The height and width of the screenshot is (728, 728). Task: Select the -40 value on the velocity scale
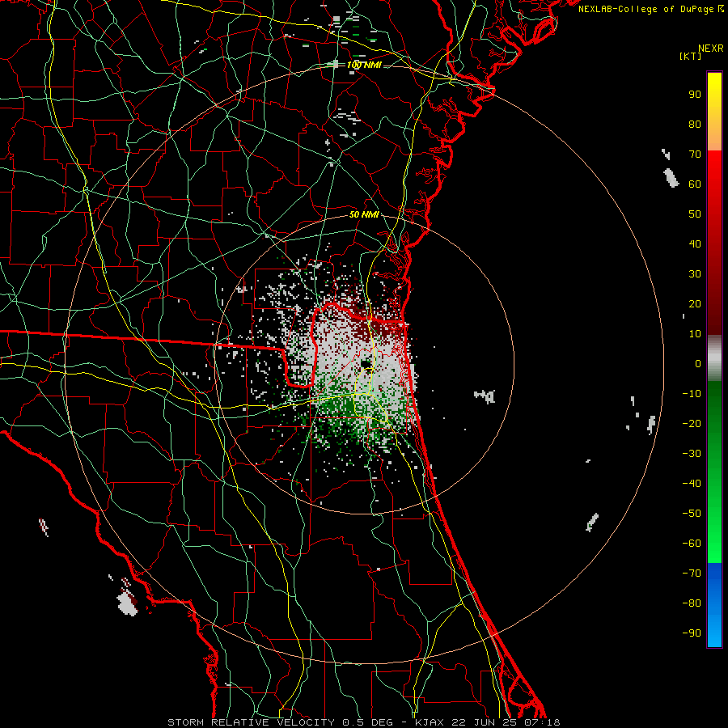(692, 484)
